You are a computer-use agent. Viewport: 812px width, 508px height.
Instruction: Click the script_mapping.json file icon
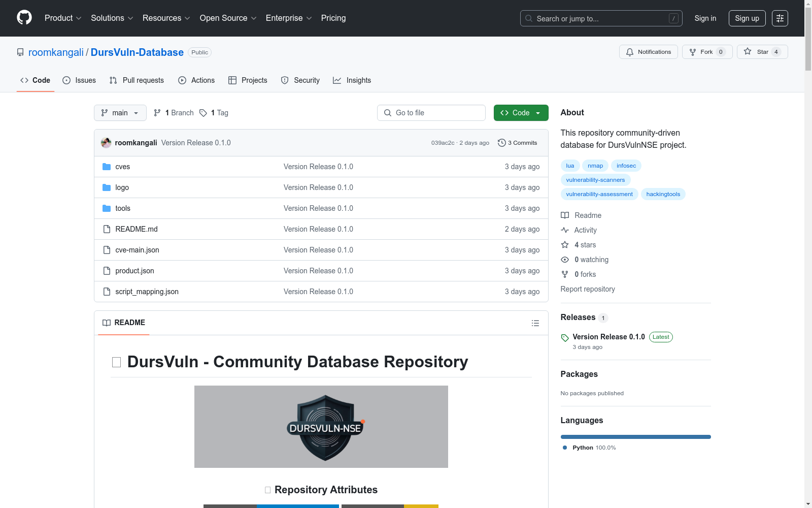tap(107, 292)
